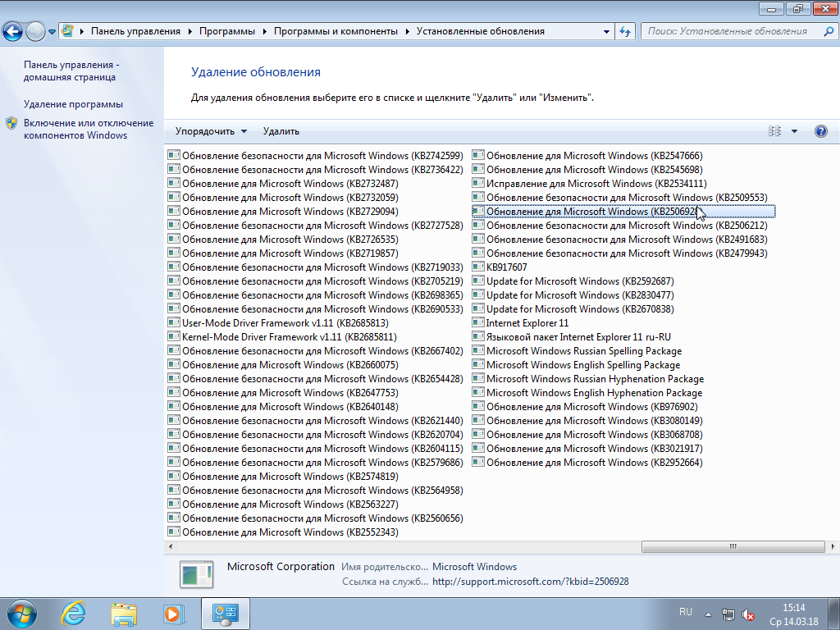Open the 'Упорядочить' menu
Image resolution: width=840 pixels, height=630 pixels.
pyautogui.click(x=211, y=131)
